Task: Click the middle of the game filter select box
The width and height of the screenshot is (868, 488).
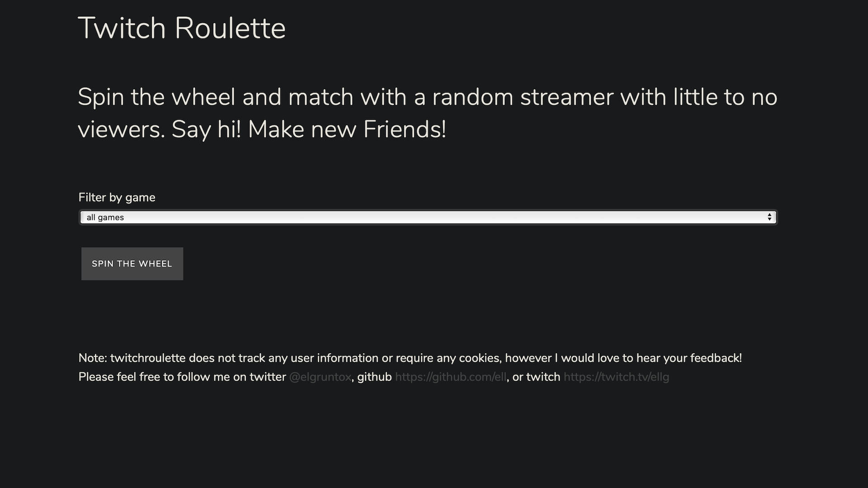Action: [x=428, y=217]
